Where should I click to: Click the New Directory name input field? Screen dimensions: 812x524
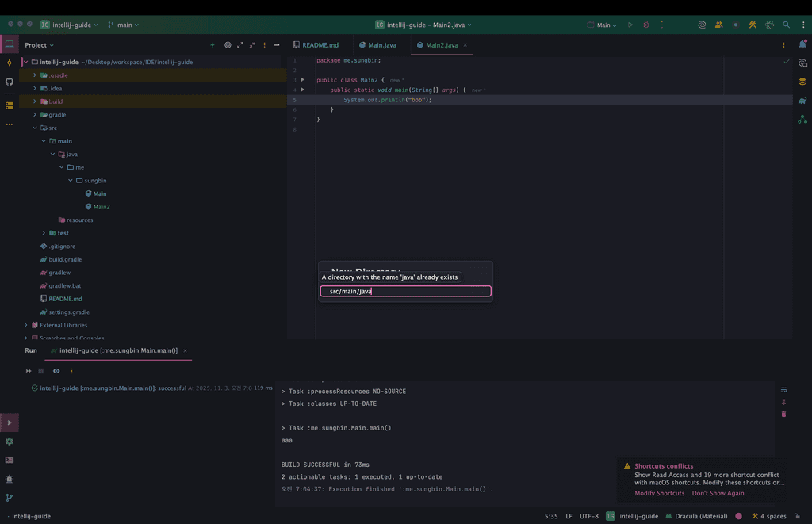405,292
